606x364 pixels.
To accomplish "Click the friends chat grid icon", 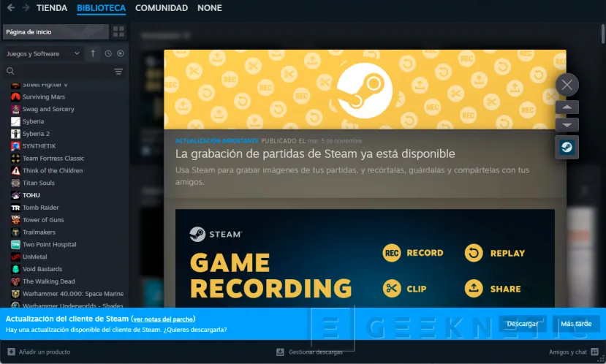I will click(x=594, y=352).
